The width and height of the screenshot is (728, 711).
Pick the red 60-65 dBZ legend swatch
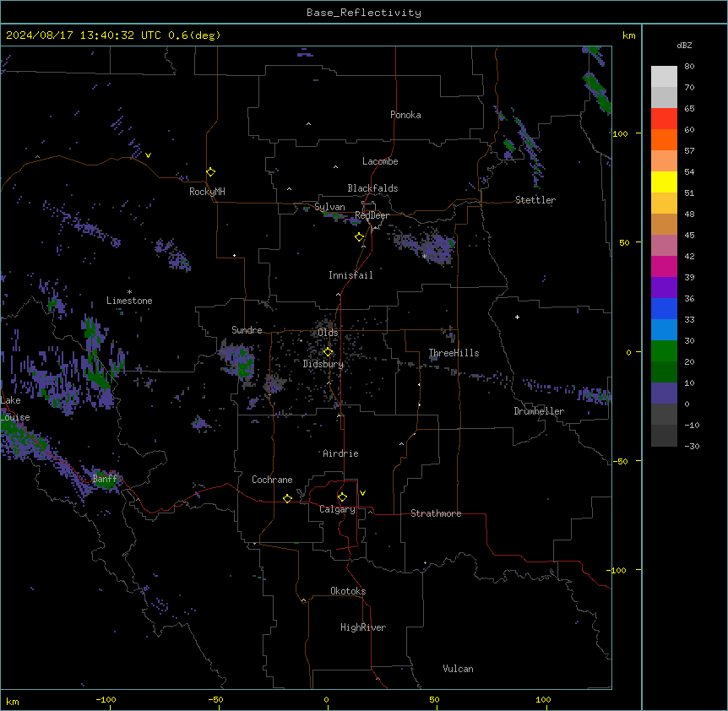[664, 118]
